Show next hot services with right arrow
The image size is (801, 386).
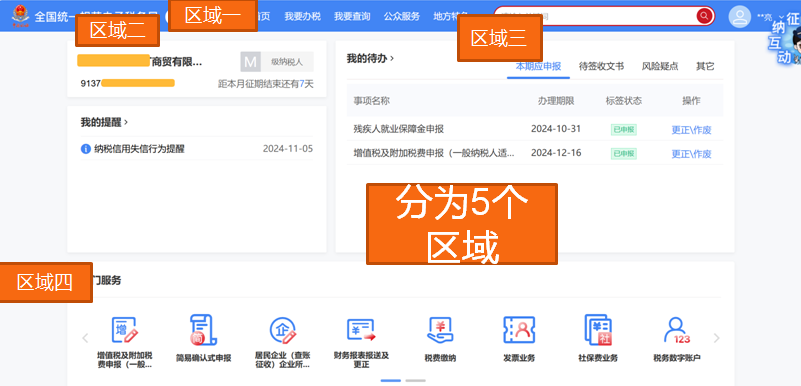coord(716,338)
